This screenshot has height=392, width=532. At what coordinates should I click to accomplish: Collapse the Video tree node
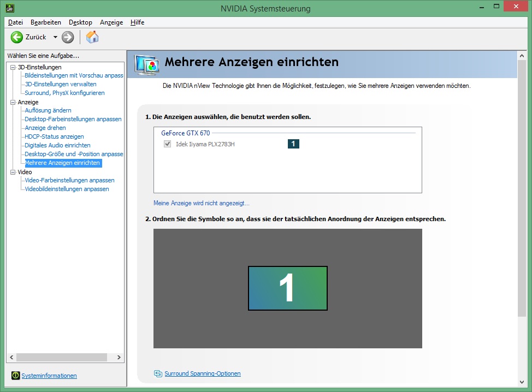tap(13, 172)
